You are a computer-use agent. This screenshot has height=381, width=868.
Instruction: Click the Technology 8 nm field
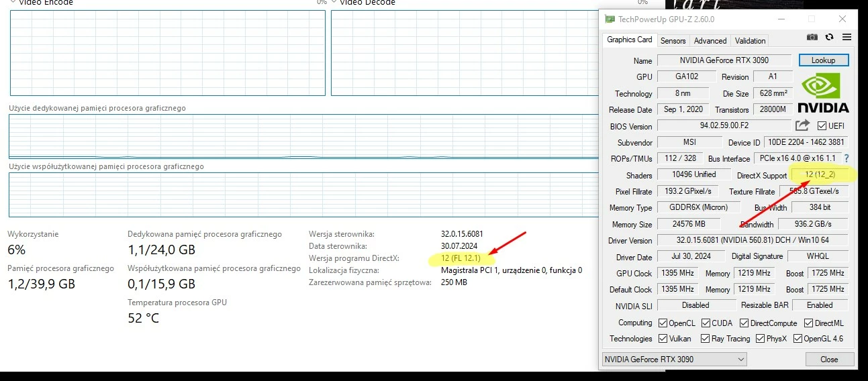tap(683, 93)
